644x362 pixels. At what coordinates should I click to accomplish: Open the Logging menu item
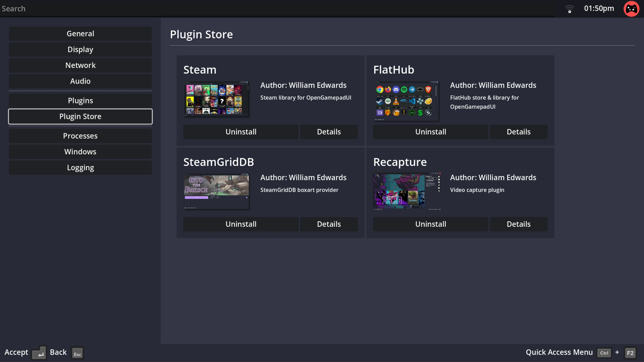[80, 168]
